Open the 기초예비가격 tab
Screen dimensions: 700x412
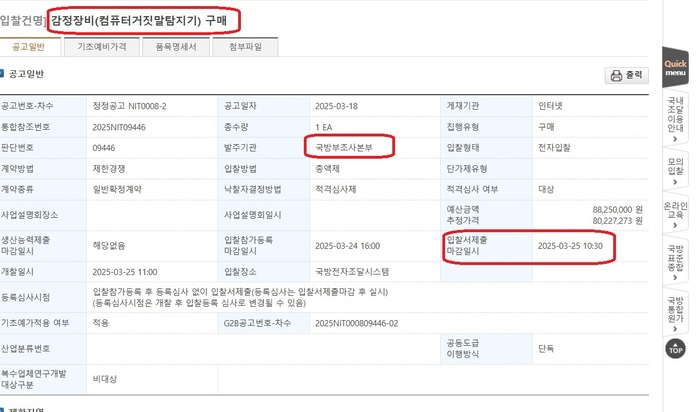point(101,47)
